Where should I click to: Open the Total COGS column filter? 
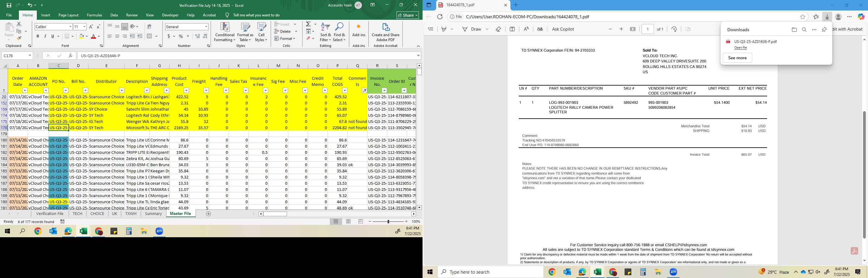pyautogui.click(x=345, y=91)
